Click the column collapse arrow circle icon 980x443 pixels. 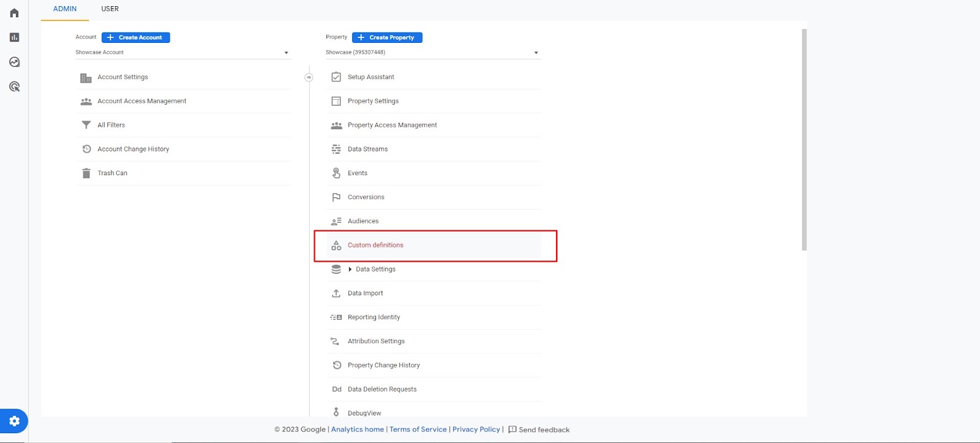point(309,77)
